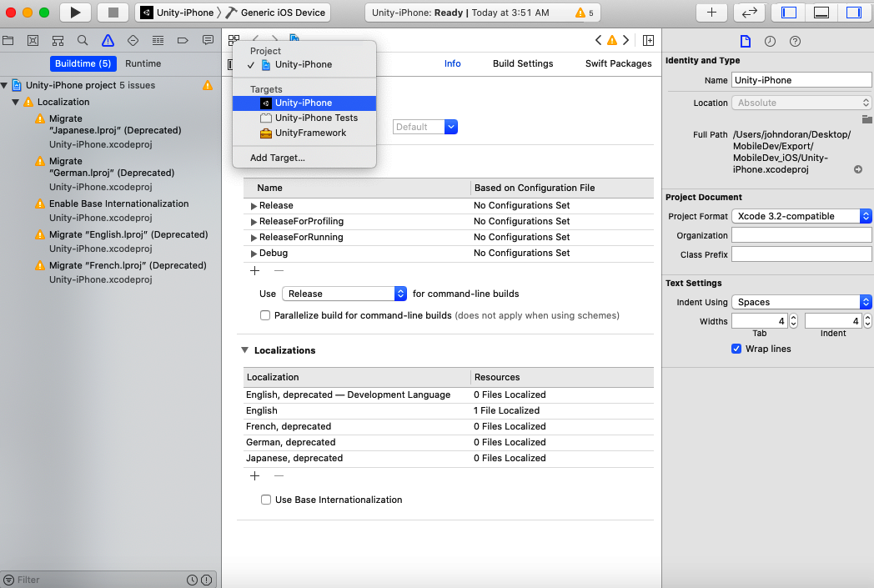Switch to Build Settings tab
This screenshot has width=874, height=588.
tap(523, 63)
